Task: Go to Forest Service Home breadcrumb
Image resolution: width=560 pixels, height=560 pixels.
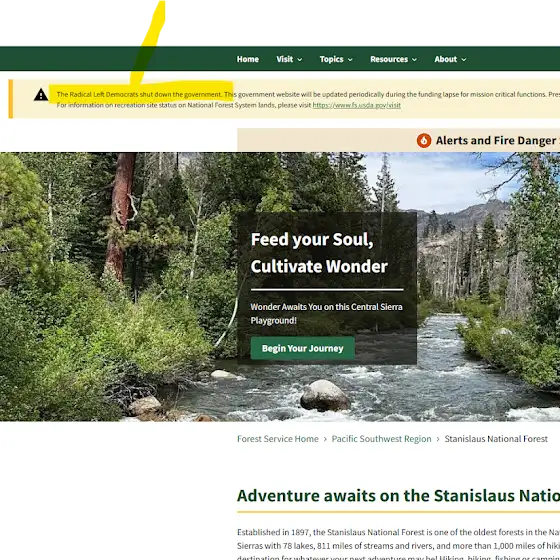Action: point(278,439)
